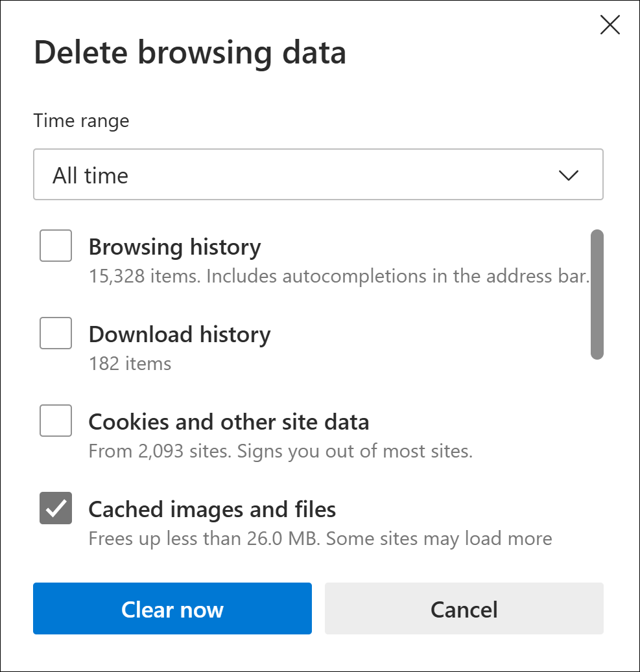Click the Download history label text
640x672 pixels.
(179, 334)
